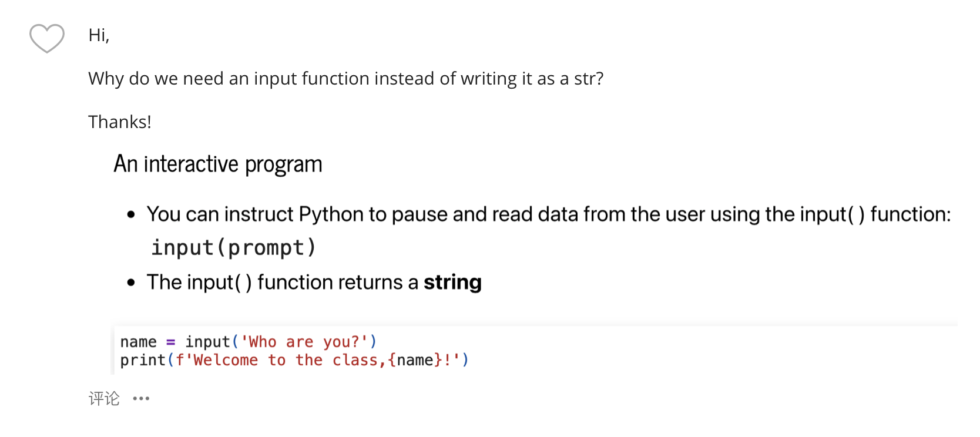
Task: Click the 'Thanks!' text in the post
Action: coord(120,122)
